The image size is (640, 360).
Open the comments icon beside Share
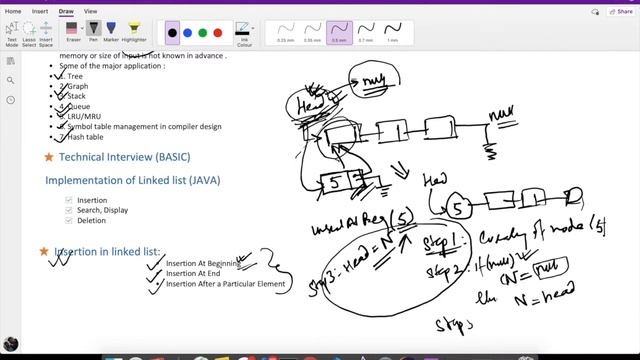595,12
